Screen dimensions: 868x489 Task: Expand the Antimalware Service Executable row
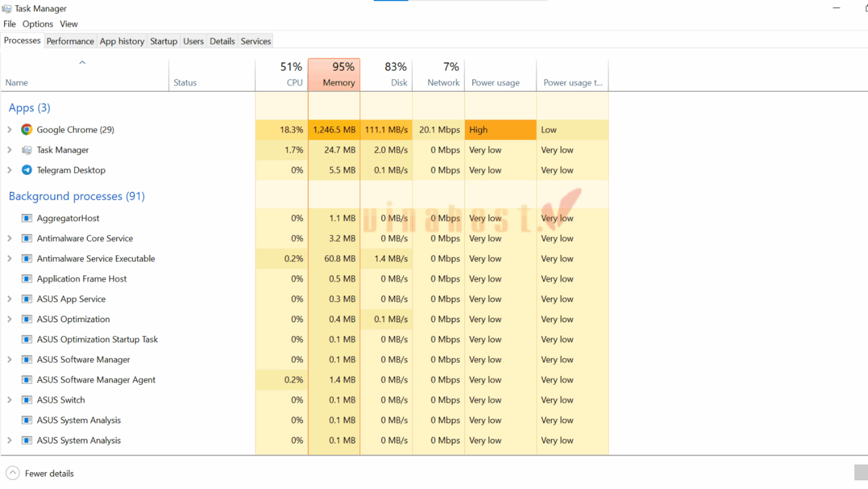tap(9, 259)
